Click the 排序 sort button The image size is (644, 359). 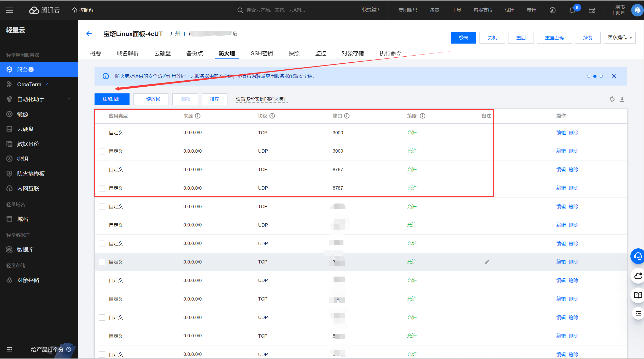215,99
